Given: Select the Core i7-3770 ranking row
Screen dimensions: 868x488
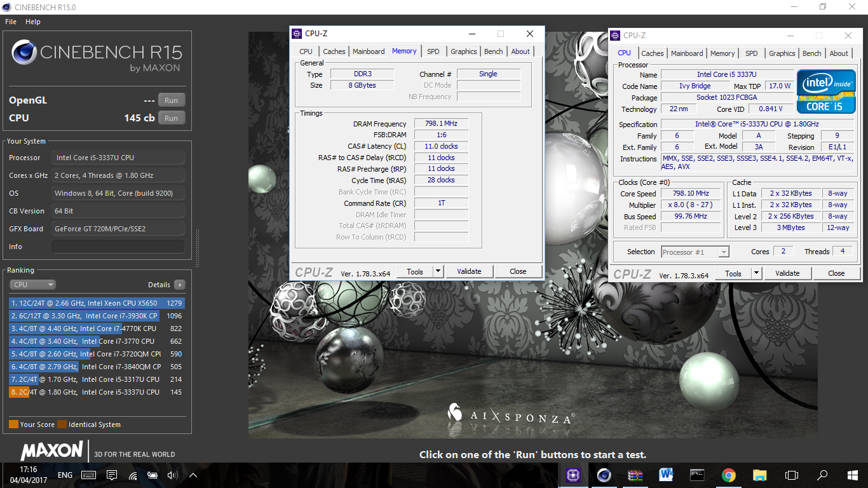Looking at the screenshot, I should [x=97, y=341].
